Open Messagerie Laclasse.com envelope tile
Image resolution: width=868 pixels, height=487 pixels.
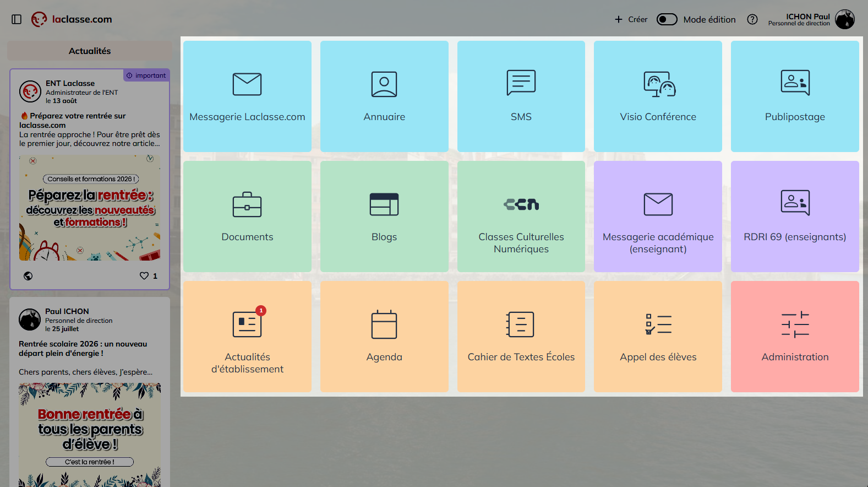[247, 96]
